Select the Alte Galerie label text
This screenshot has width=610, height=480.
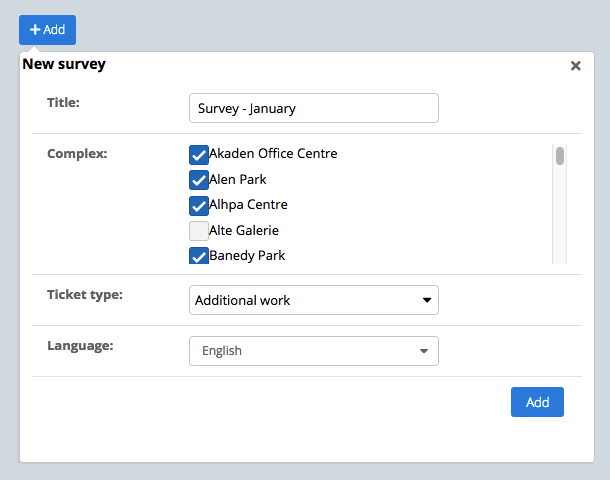coord(243,230)
